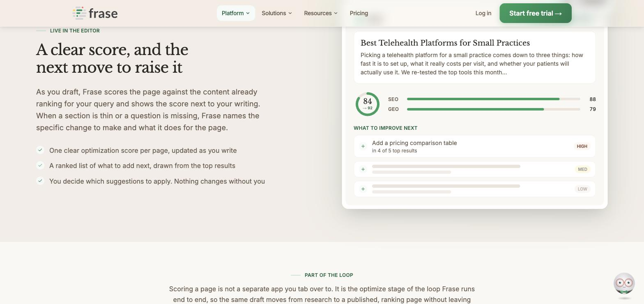Open the Pricing page
Image resolution: width=644 pixels, height=304 pixels.
pos(359,13)
